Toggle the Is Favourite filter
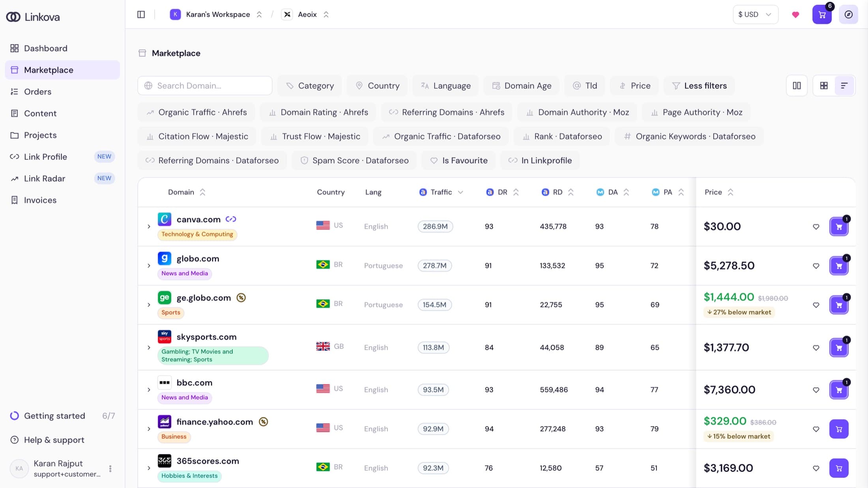The image size is (868, 488). click(458, 161)
